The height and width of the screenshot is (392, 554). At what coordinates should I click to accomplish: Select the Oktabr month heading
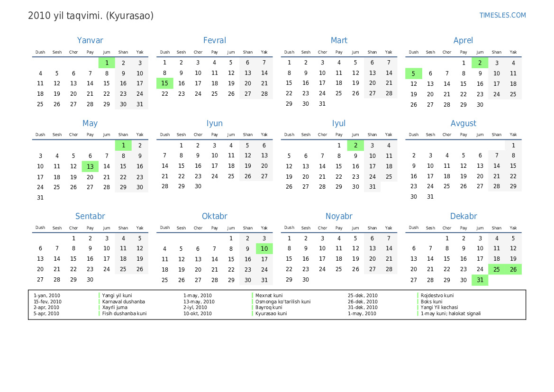215,216
